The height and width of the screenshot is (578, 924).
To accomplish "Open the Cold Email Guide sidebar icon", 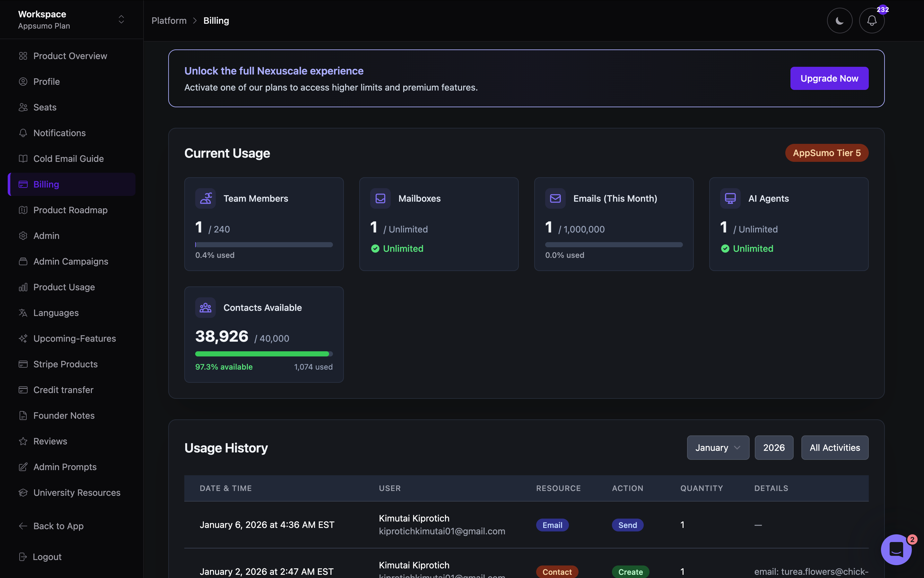I will pos(23,158).
